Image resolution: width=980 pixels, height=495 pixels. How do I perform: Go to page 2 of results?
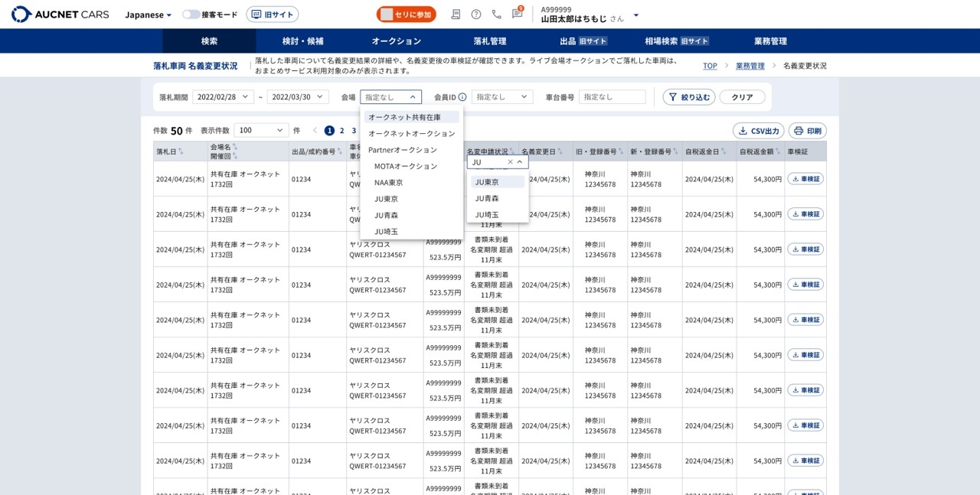341,131
